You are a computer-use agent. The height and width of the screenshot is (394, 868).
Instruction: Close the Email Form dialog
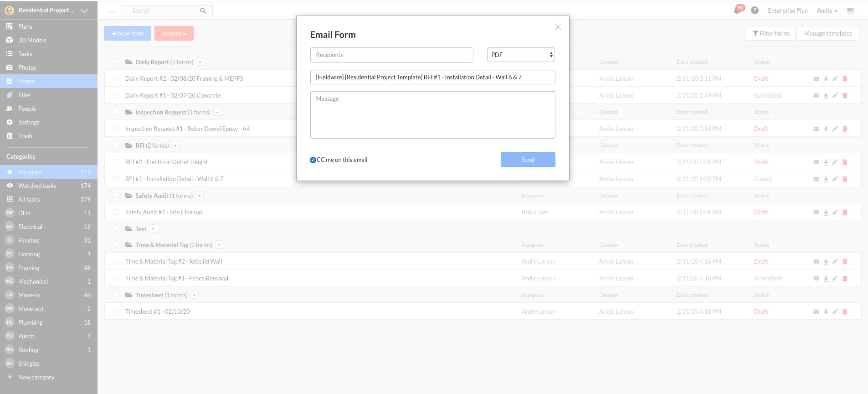(558, 27)
